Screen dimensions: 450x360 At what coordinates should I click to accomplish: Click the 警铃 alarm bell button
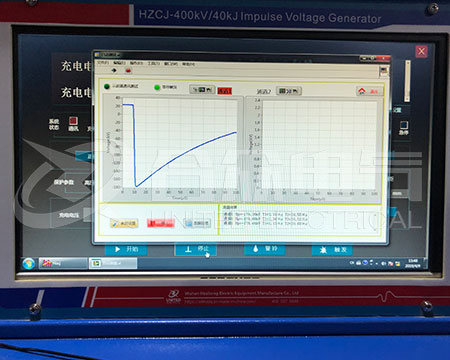coord(265,249)
